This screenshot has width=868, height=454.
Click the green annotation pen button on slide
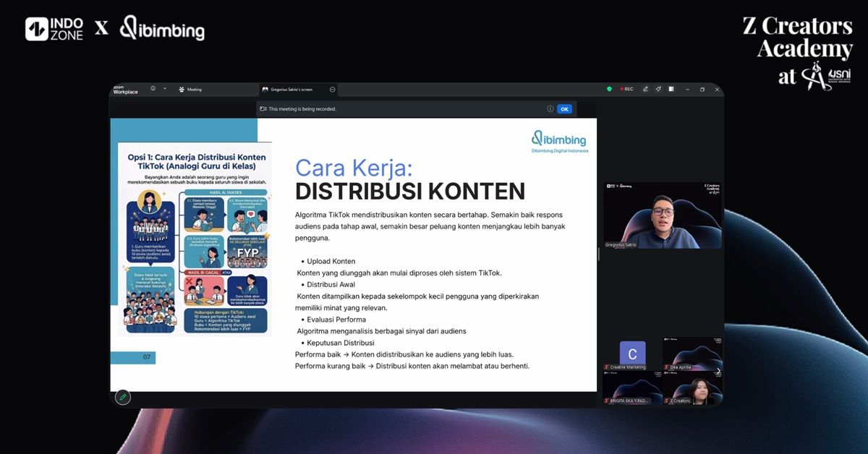coord(123,397)
